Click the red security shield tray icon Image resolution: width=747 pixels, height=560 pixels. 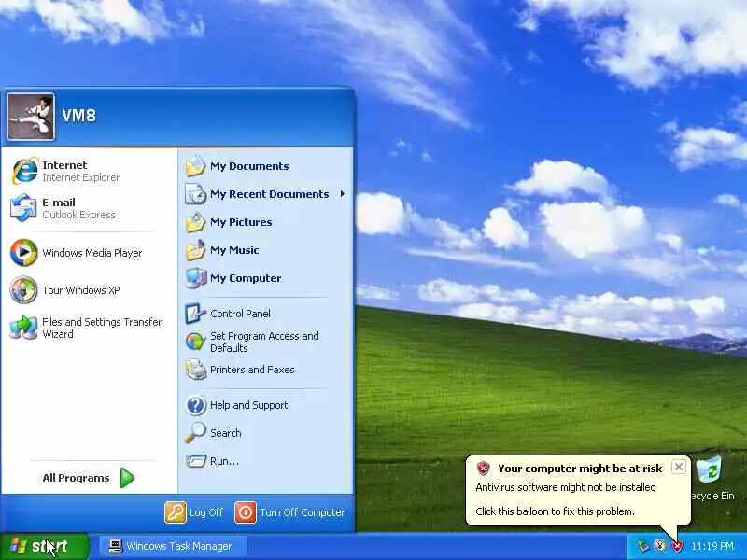point(678,546)
